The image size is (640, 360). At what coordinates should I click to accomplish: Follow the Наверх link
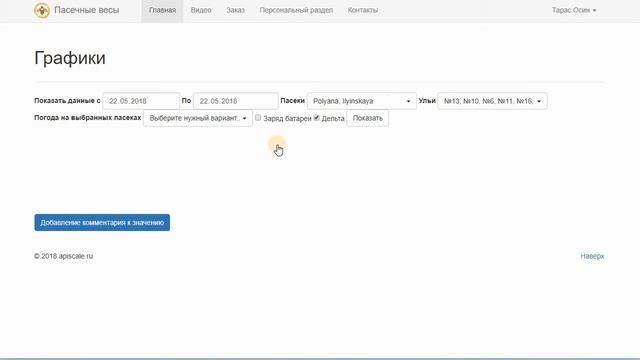coord(592,256)
